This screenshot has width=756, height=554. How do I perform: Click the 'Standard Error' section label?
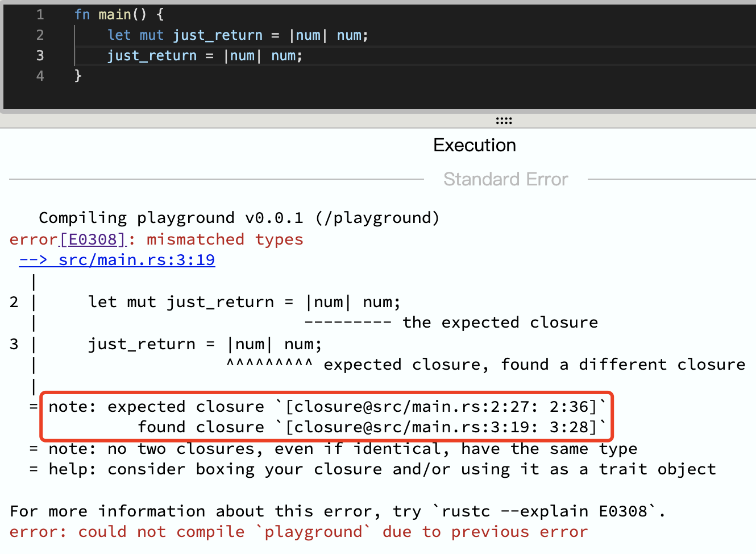[x=506, y=180]
